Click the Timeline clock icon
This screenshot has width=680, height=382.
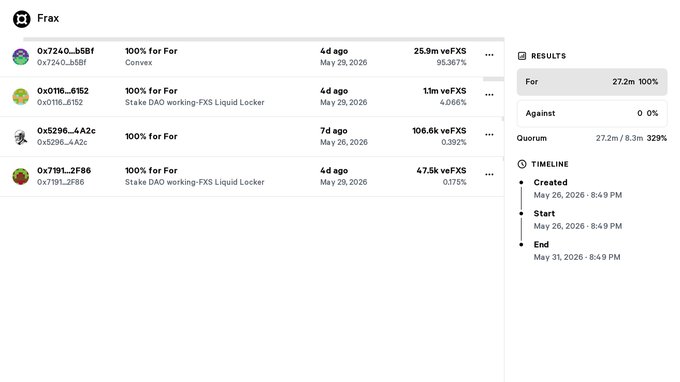(x=522, y=164)
